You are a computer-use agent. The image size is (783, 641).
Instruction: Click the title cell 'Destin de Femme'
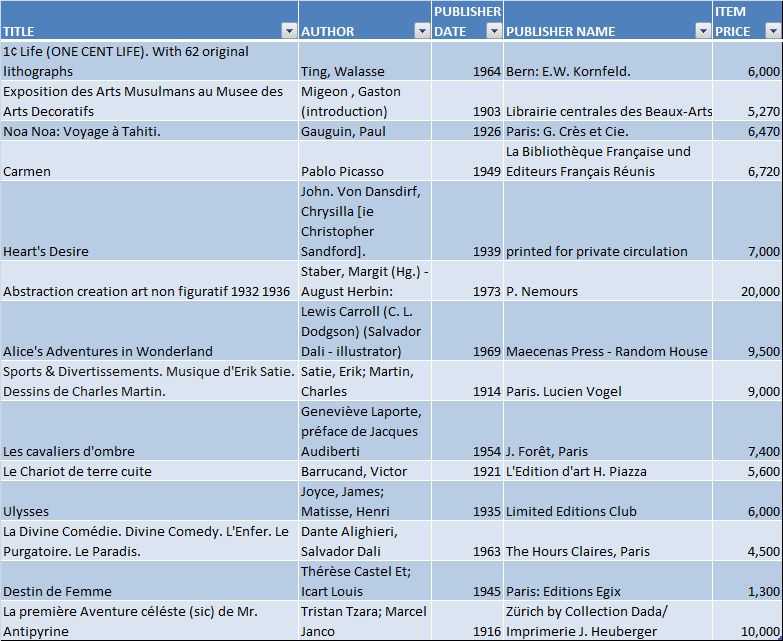point(149,580)
